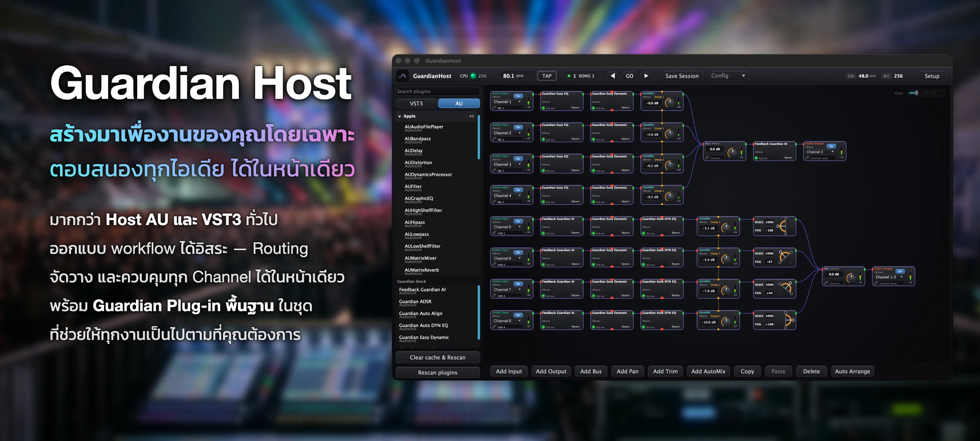Click the green CPU status indicator

click(x=473, y=76)
